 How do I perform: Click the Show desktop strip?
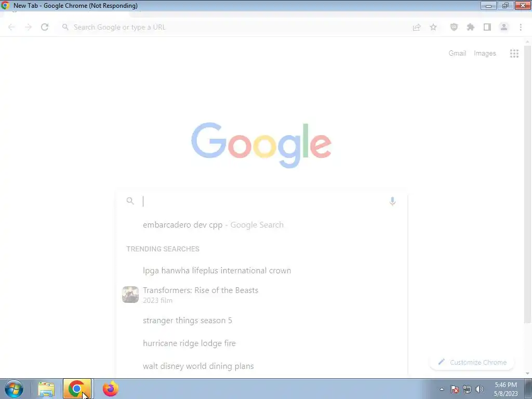(x=528, y=389)
